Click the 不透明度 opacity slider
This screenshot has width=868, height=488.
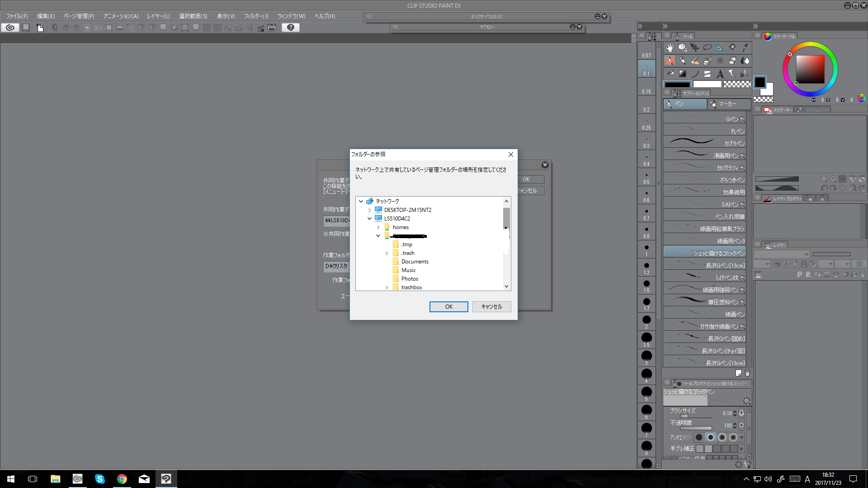pyautogui.click(x=696, y=428)
